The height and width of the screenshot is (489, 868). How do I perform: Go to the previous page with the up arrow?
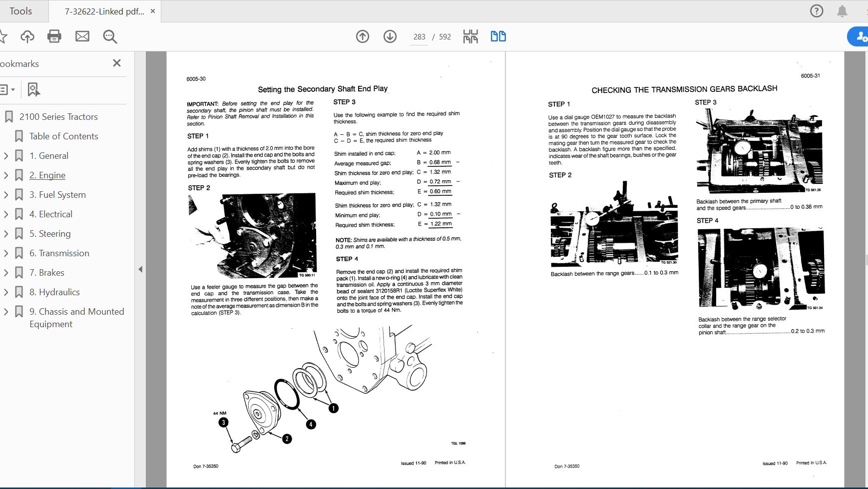click(x=363, y=36)
